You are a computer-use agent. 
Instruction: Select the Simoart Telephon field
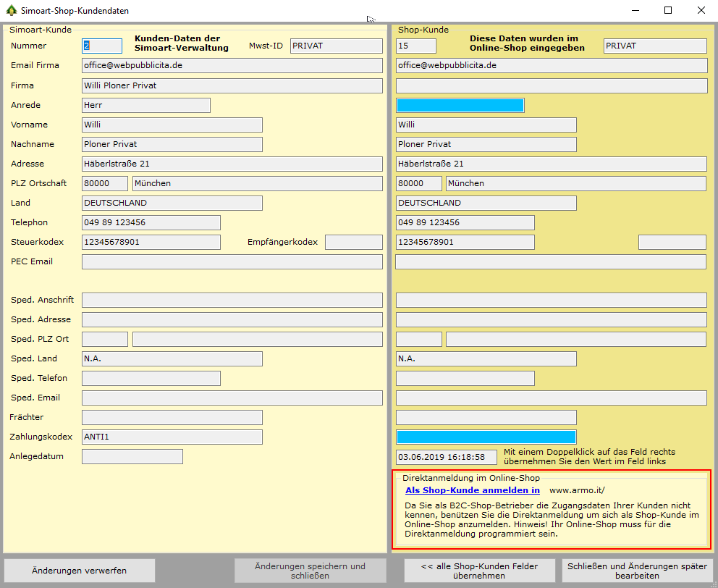point(151,222)
